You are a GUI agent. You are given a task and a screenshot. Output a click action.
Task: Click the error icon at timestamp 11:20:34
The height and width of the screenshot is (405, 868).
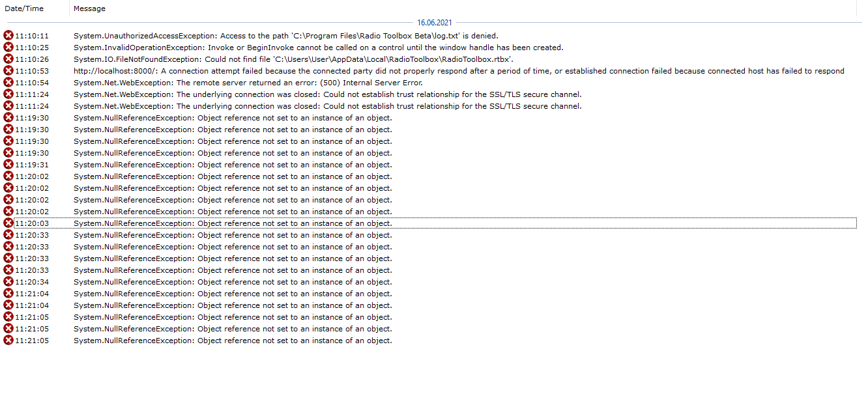[x=8, y=281]
